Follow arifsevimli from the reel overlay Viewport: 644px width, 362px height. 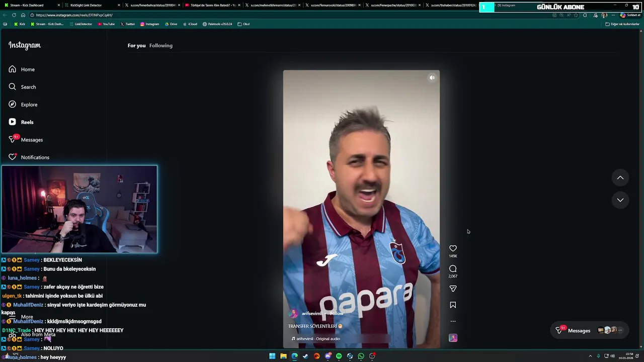pyautogui.click(x=337, y=313)
